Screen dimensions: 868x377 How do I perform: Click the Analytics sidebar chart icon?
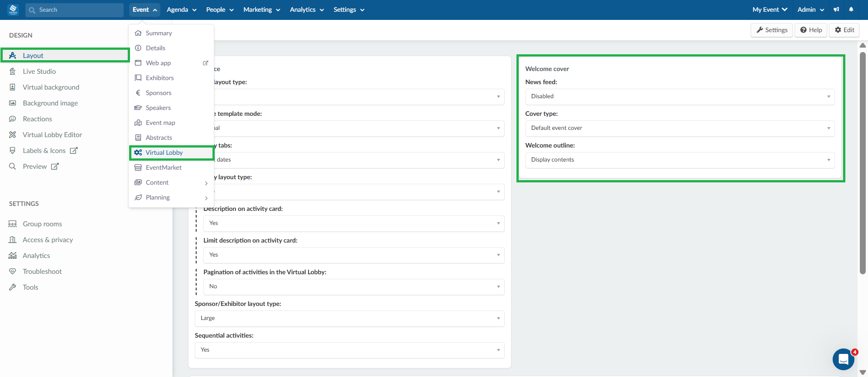(x=13, y=256)
